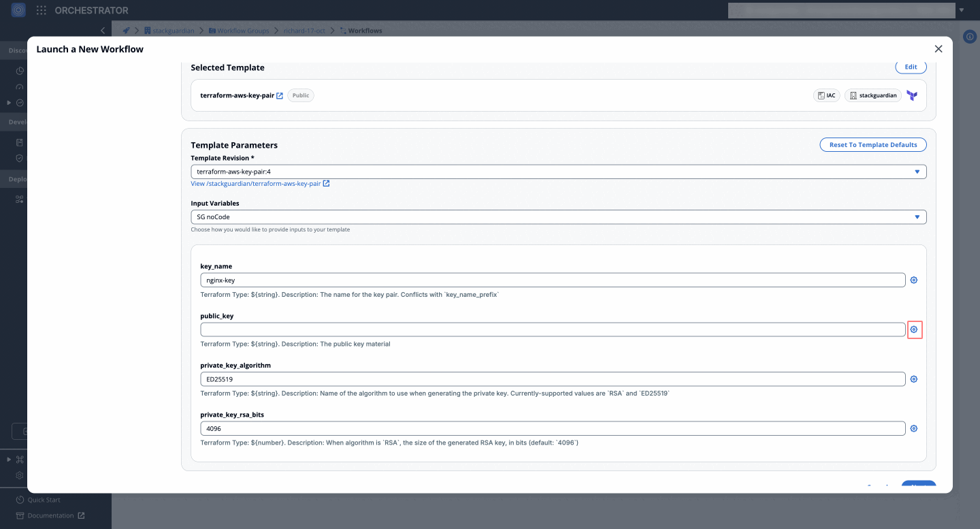The height and width of the screenshot is (529, 980).
Task: Click the Terraform logo icon
Action: 912,96
